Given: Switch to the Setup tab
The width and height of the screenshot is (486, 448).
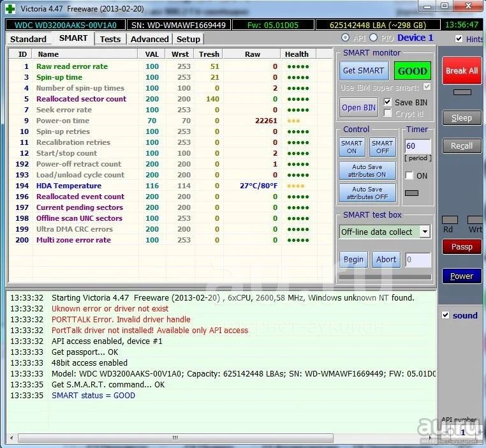Looking at the screenshot, I should pyautogui.click(x=188, y=39).
